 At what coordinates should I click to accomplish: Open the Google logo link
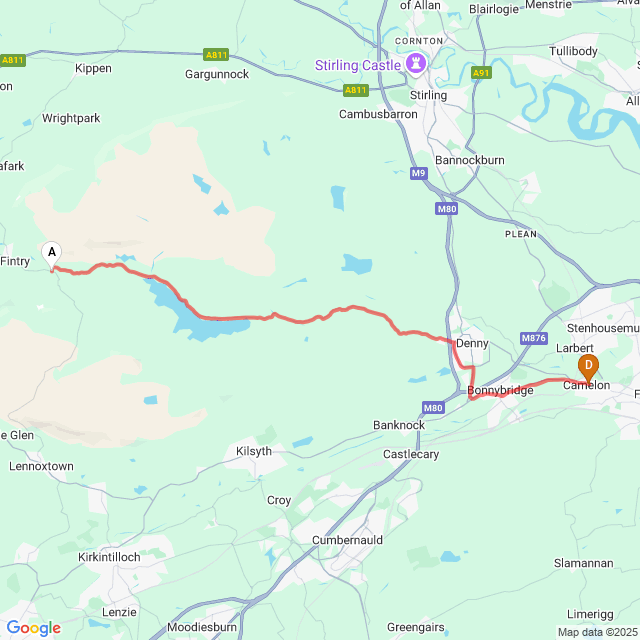tap(34, 628)
